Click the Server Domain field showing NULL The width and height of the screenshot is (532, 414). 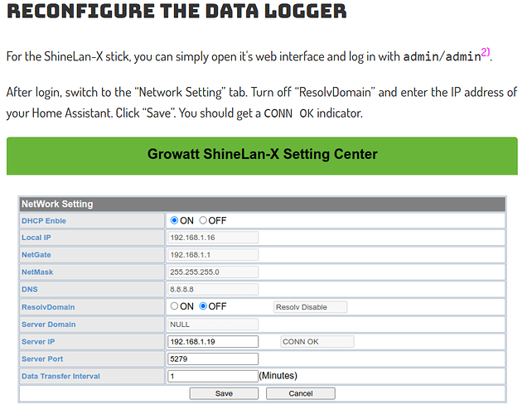pos(213,324)
